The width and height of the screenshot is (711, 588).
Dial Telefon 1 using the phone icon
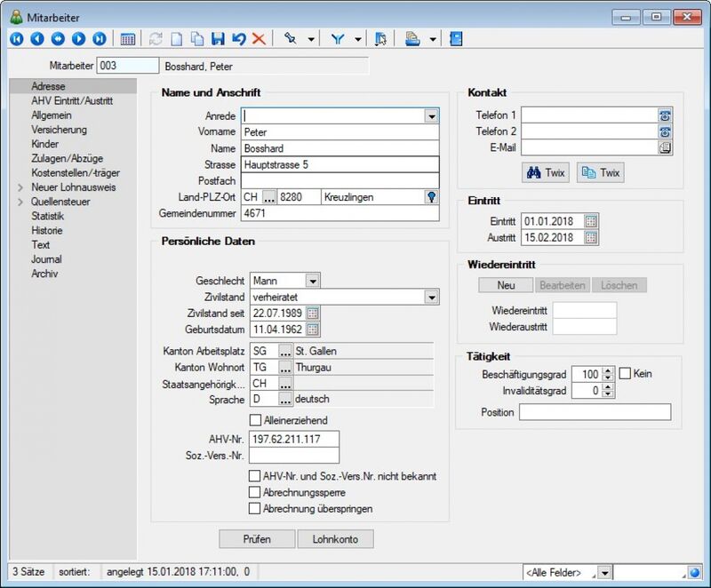coord(665,115)
